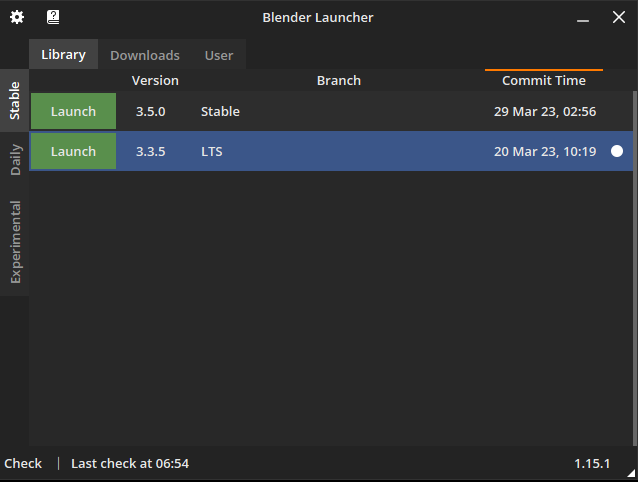The width and height of the screenshot is (638, 482).
Task: Sort builds by Branch column header
Action: pos(338,80)
